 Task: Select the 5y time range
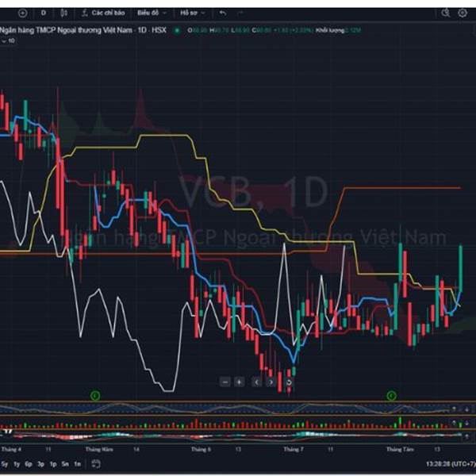click(x=5, y=463)
